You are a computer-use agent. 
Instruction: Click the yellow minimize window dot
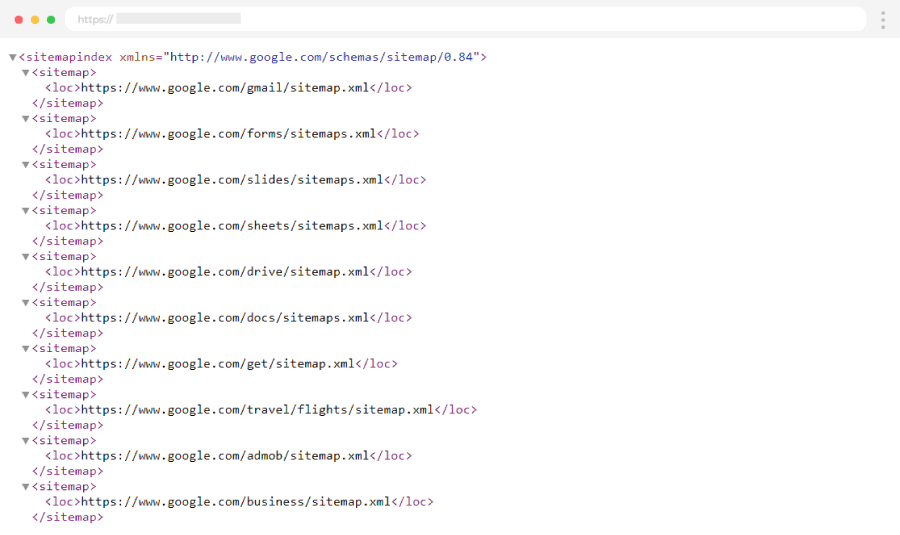pos(35,19)
